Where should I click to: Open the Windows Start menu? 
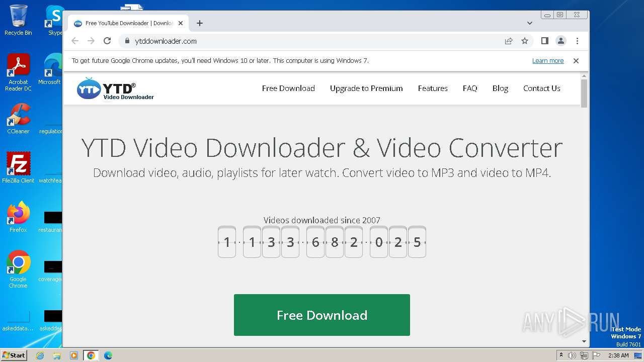[14, 355]
